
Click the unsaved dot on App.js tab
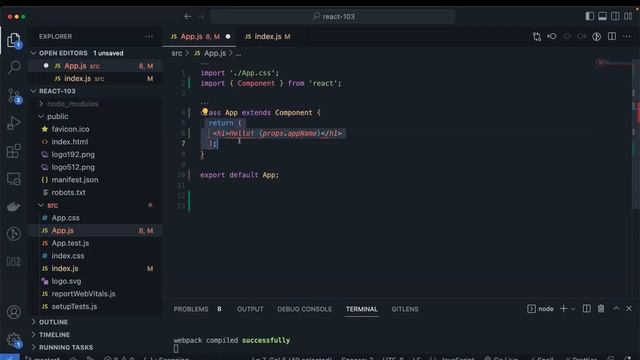click(x=228, y=36)
